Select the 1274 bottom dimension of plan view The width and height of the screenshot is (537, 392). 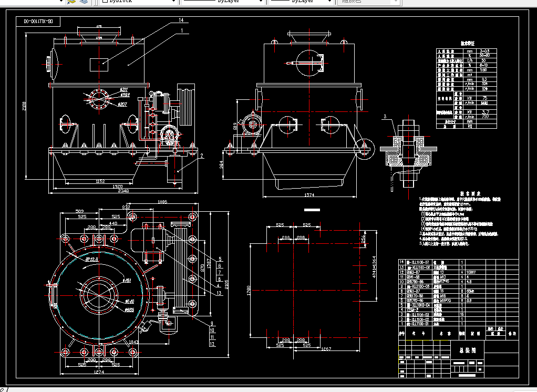[99, 372]
